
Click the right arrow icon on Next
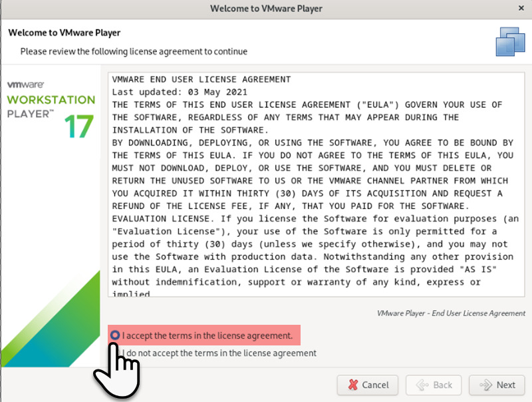[x=485, y=385]
